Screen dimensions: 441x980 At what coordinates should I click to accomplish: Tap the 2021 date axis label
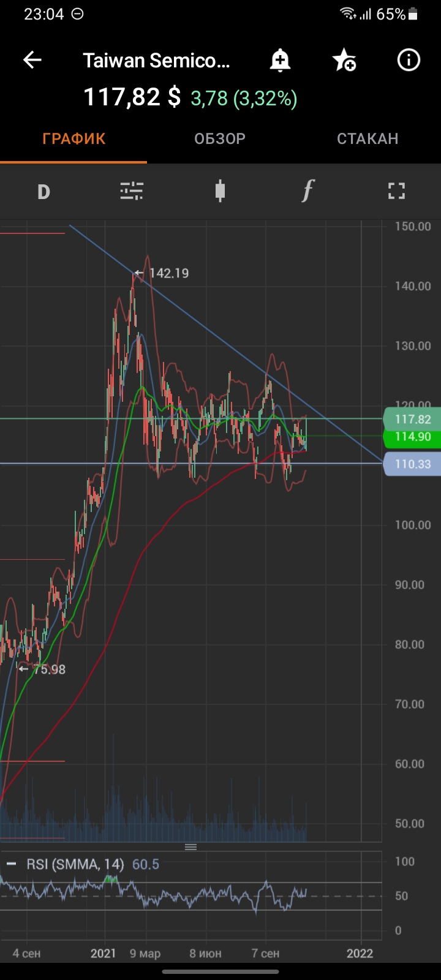pyautogui.click(x=103, y=953)
